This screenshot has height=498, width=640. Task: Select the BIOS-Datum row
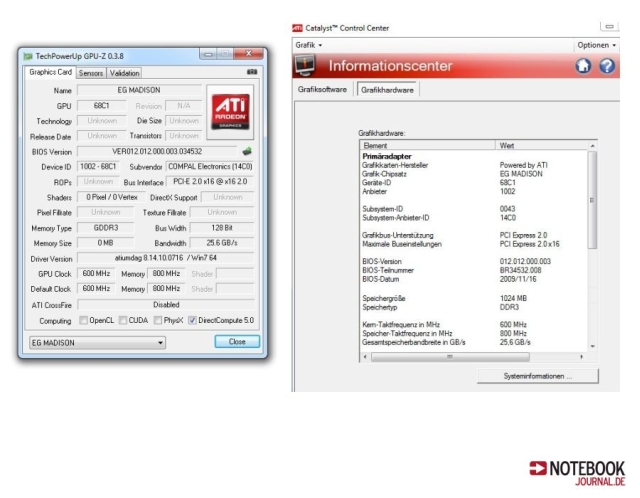coord(473,279)
